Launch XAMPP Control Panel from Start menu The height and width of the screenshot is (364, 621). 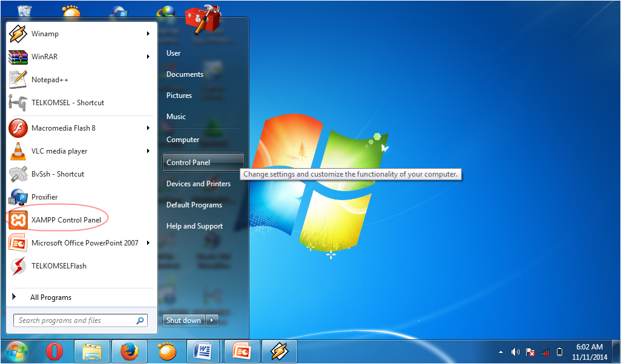point(66,220)
